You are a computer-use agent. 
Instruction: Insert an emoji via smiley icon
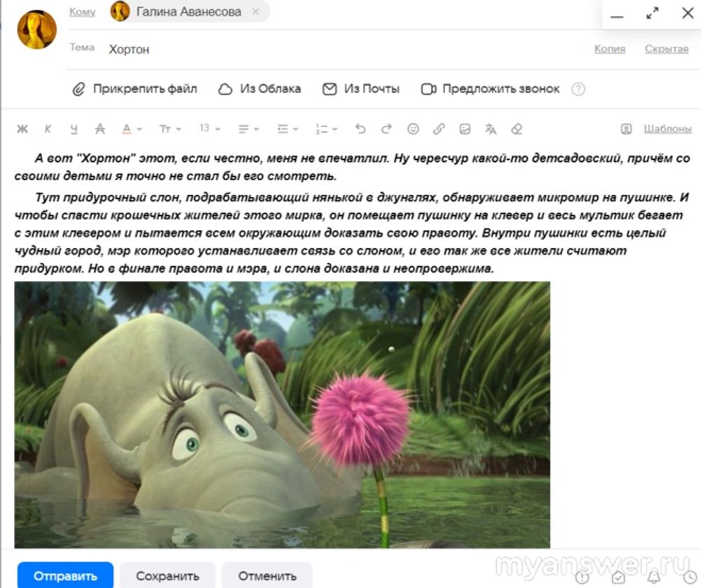(413, 129)
